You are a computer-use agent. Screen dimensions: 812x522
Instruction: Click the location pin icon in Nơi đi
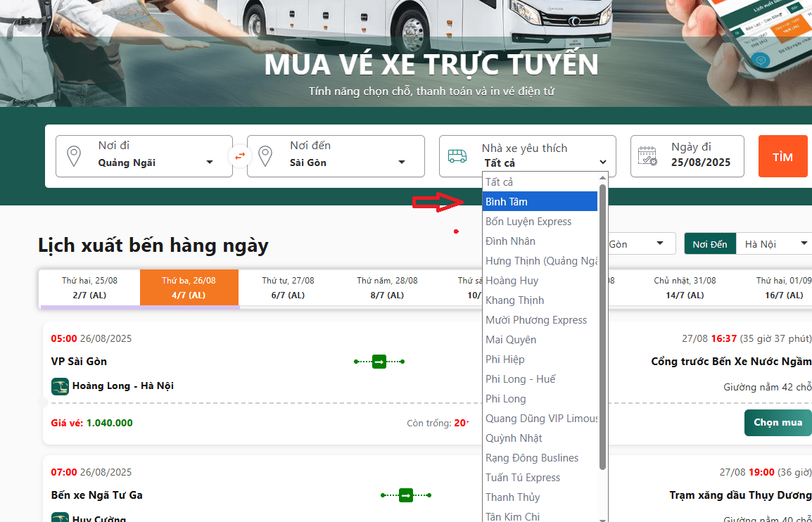pos(73,156)
